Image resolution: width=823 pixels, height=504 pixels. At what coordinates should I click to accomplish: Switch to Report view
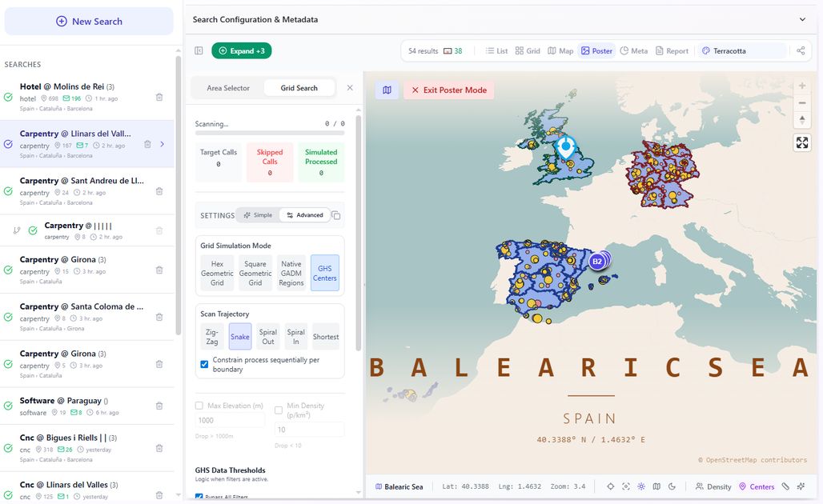(x=672, y=51)
